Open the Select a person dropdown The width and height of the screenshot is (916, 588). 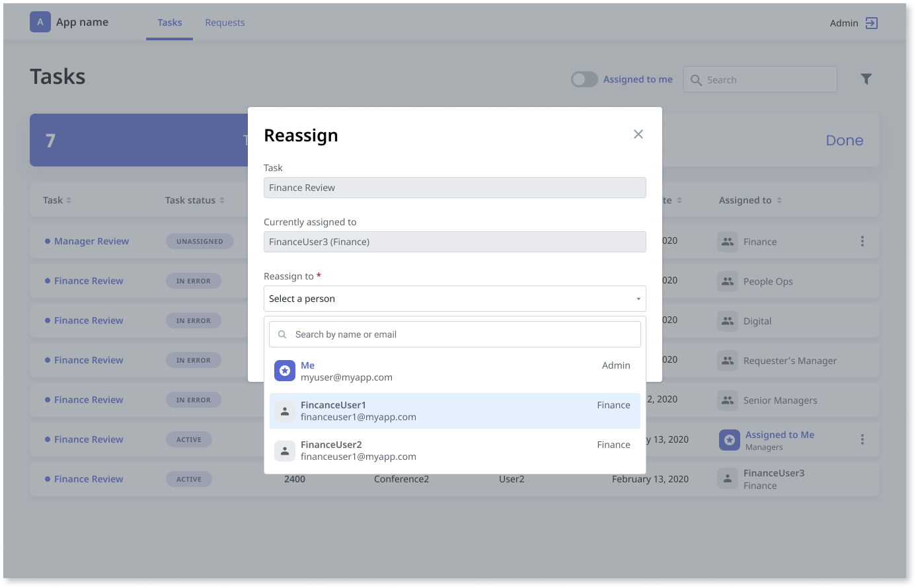[x=455, y=299]
